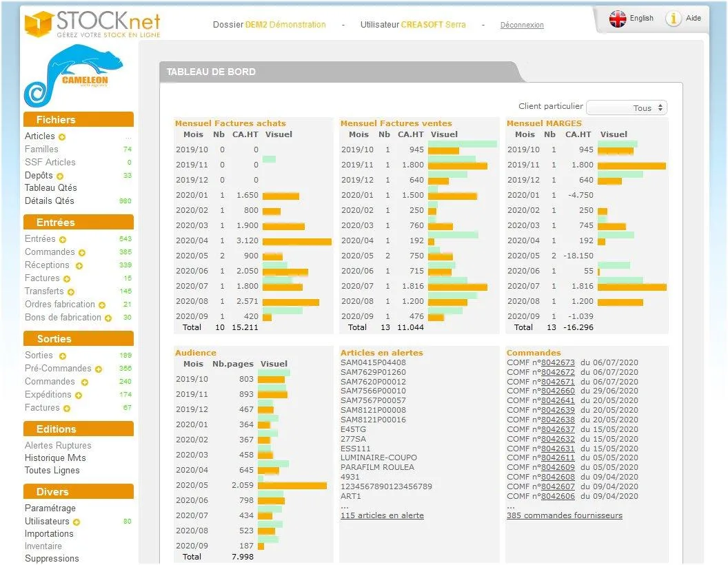The height and width of the screenshot is (565, 728).
Task: Open SSF Articles link
Action: pos(50,162)
